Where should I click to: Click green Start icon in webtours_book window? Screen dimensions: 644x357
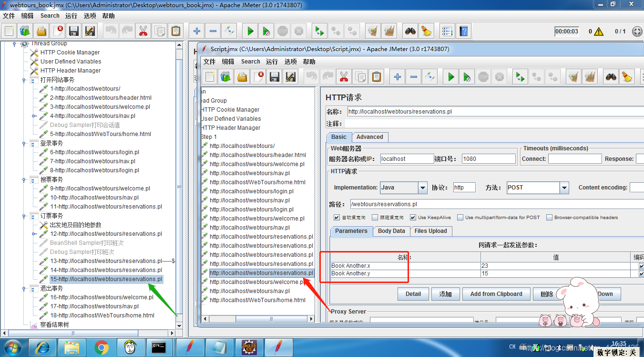pyautogui.click(x=250, y=31)
